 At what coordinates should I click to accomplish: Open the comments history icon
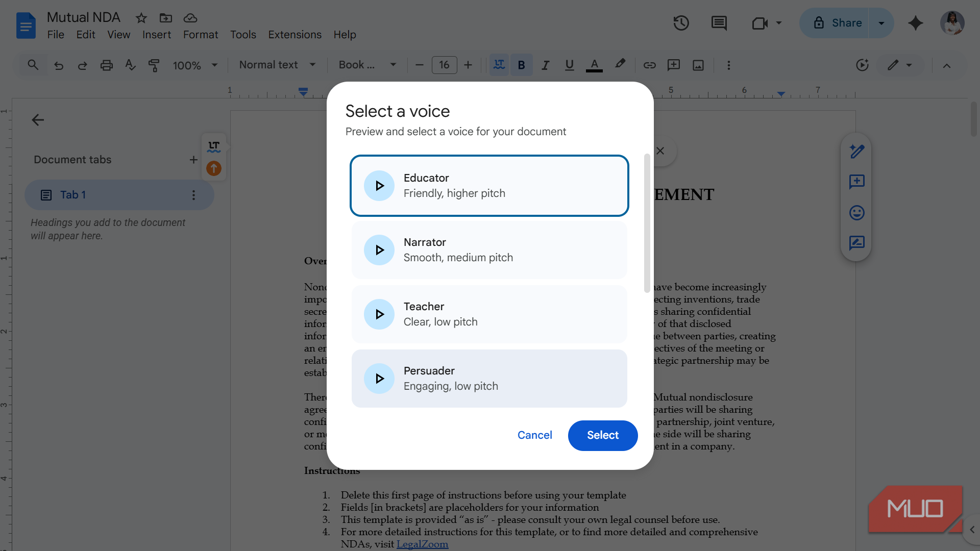(x=719, y=23)
